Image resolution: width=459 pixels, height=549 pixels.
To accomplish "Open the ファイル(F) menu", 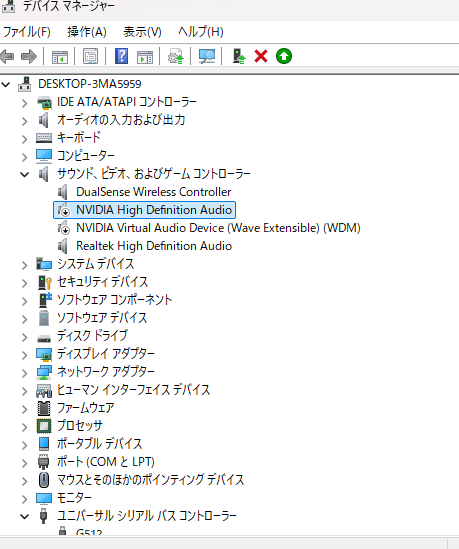I will pyautogui.click(x=27, y=32).
